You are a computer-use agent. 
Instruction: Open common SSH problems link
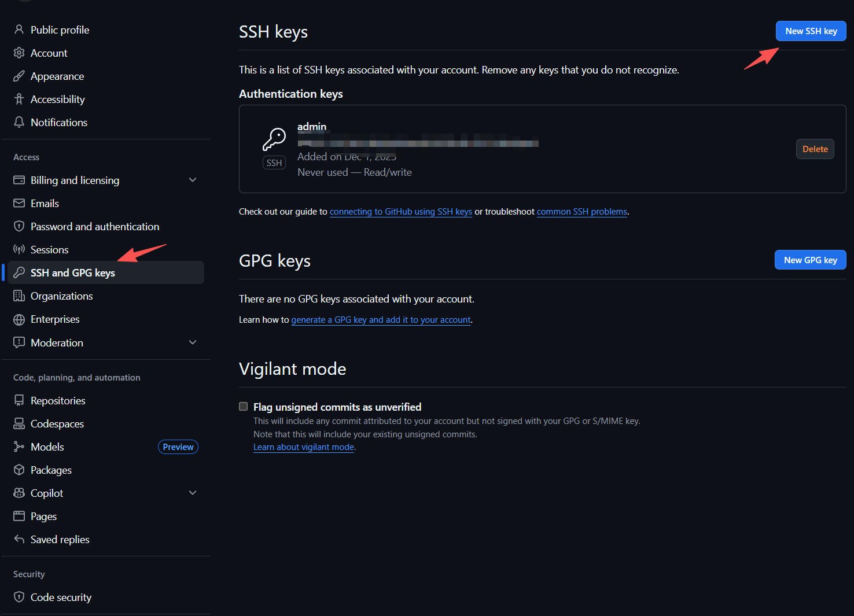(582, 211)
